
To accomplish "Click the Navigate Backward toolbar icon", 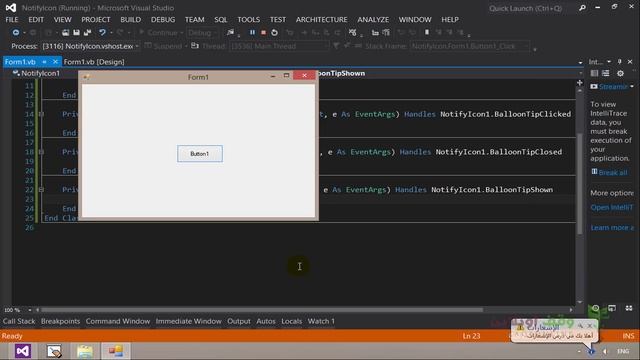I will point(16,32).
